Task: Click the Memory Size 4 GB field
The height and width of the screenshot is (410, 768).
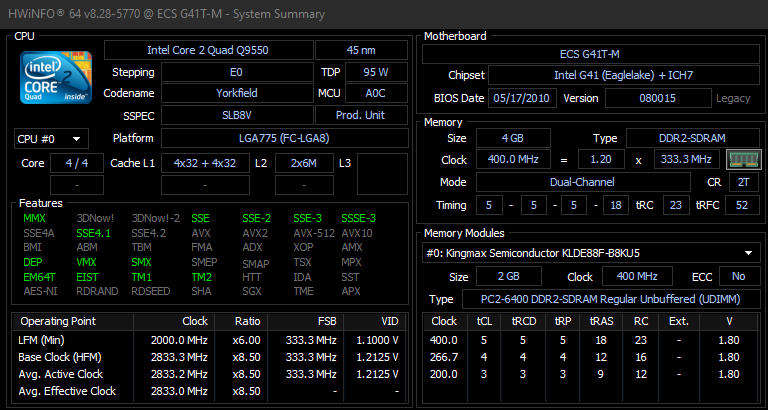Action: pyautogui.click(x=513, y=138)
